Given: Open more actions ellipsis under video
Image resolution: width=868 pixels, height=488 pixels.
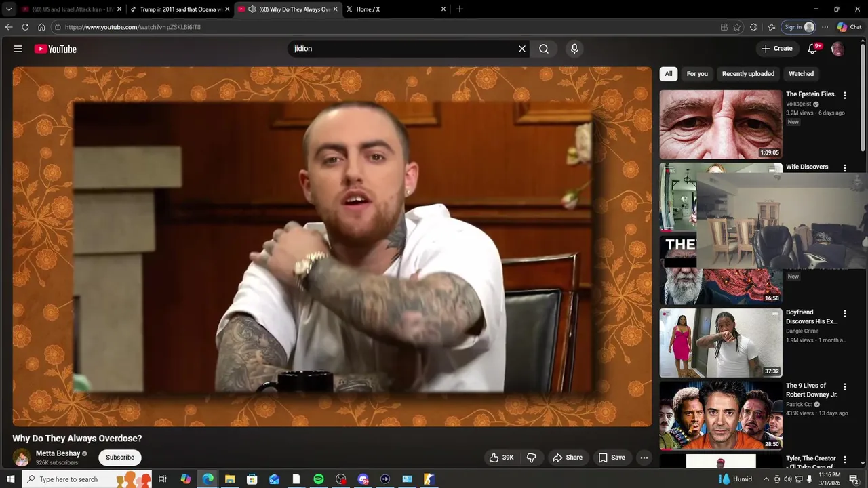Looking at the screenshot, I should tap(644, 457).
